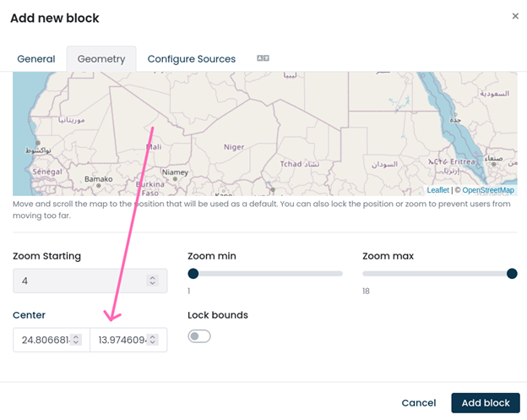Click the Center longitude stepper arrows
Screen dimensions: 527x420
point(153,340)
